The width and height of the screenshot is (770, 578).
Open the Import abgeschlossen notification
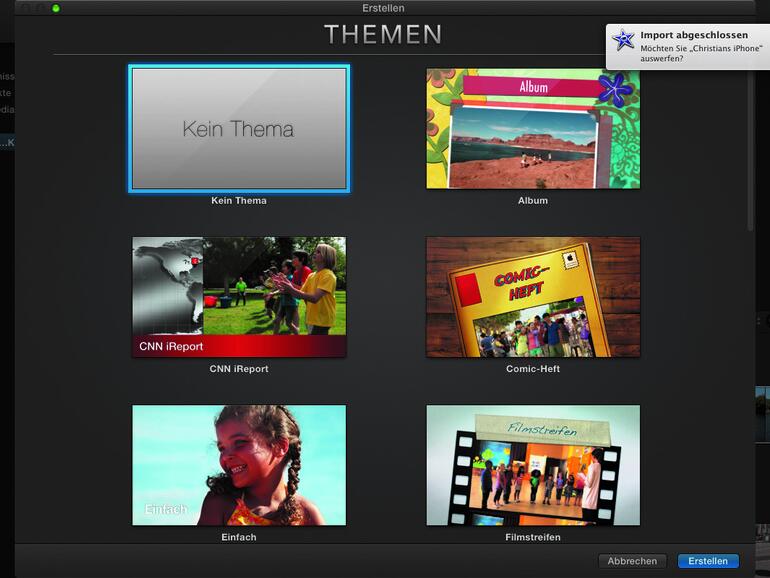coord(688,47)
